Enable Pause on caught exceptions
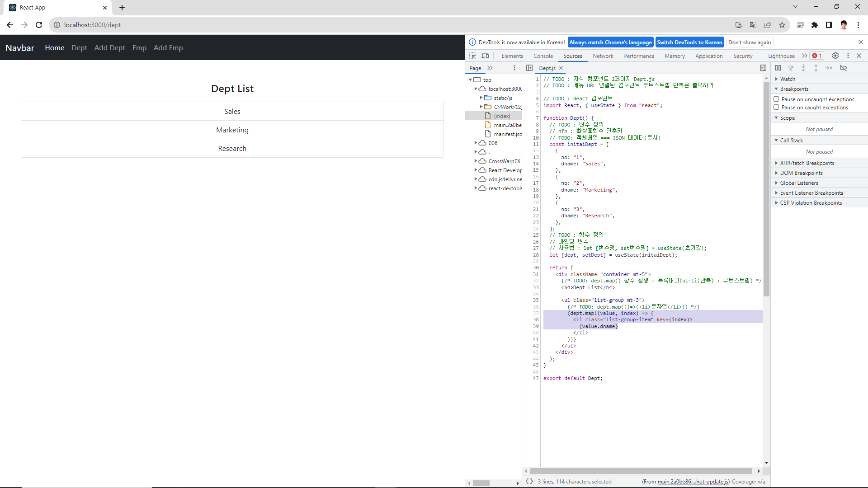This screenshot has width=868, height=488. click(x=776, y=107)
